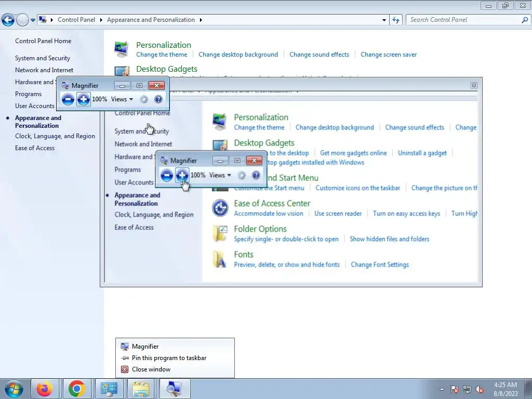Image resolution: width=532 pixels, height=399 pixels.
Task: Open the unmagnified Desktop Gadgets heading
Action: pyautogui.click(x=167, y=69)
